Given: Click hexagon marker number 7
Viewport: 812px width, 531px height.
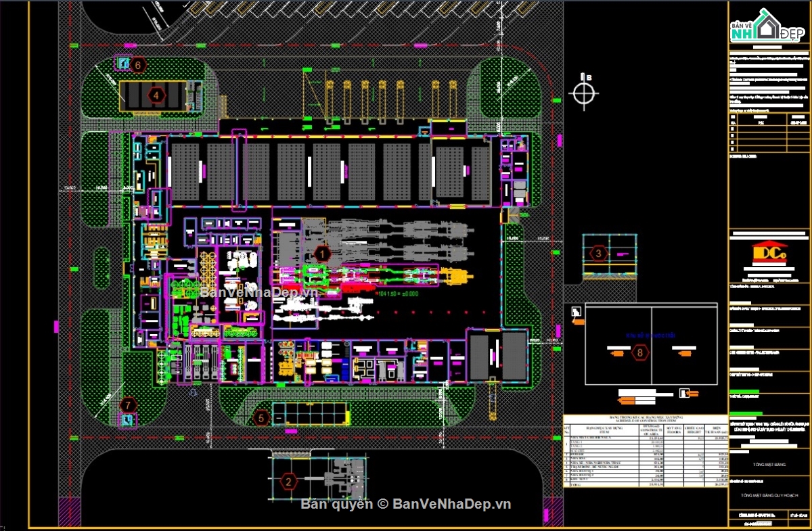Looking at the screenshot, I should coord(127,405).
